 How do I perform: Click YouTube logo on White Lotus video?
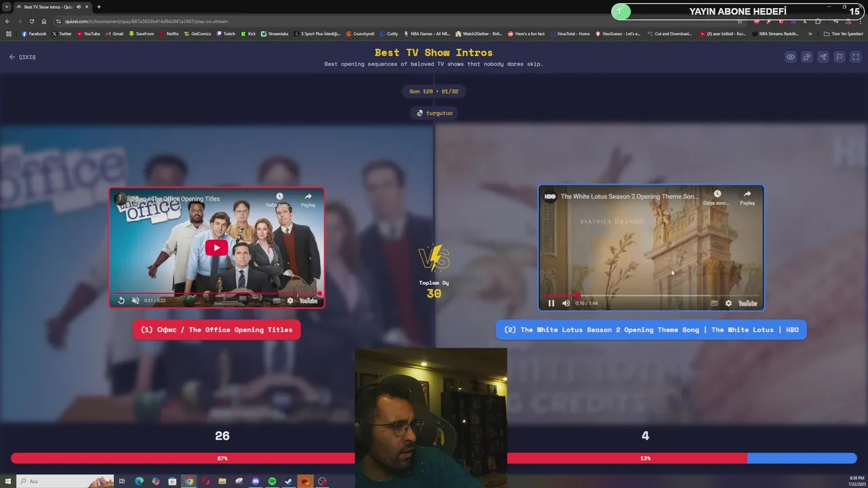[747, 303]
